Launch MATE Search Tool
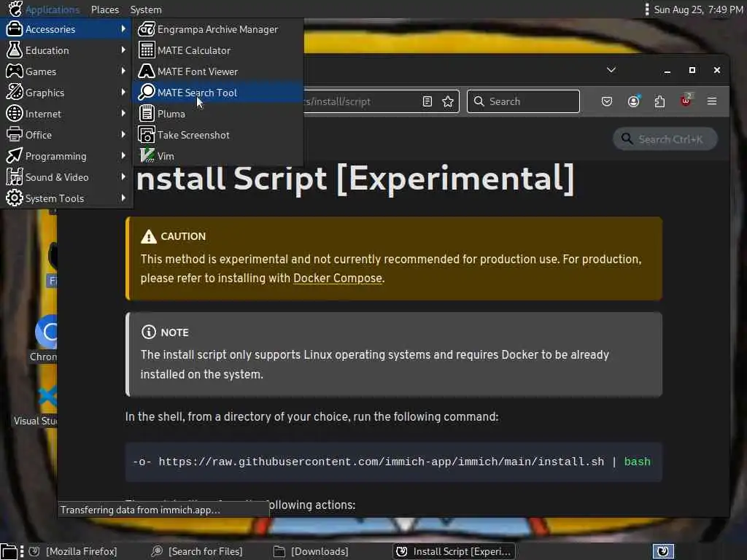Screen dimensions: 747x560 218,93
